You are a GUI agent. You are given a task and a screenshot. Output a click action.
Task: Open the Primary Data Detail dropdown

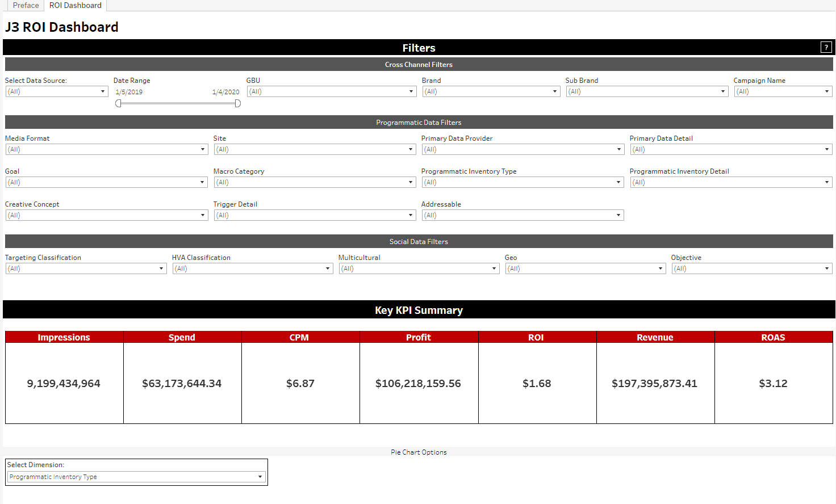[x=731, y=149]
